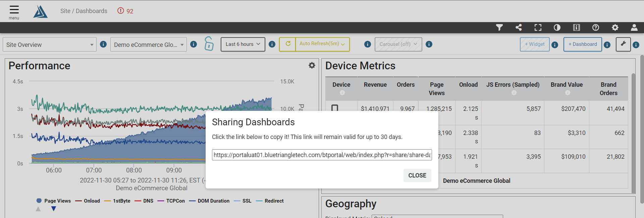Open the Demo eCommerce Global site dropdown
The height and width of the screenshot is (218, 644).
tap(149, 45)
